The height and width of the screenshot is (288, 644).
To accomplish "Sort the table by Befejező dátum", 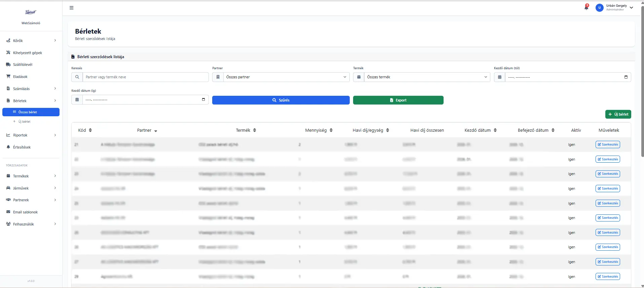I will pyautogui.click(x=536, y=130).
